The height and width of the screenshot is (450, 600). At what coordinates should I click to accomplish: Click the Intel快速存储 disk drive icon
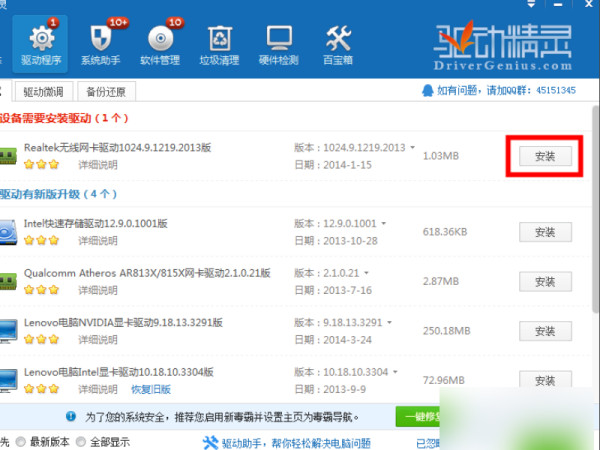click(8, 232)
